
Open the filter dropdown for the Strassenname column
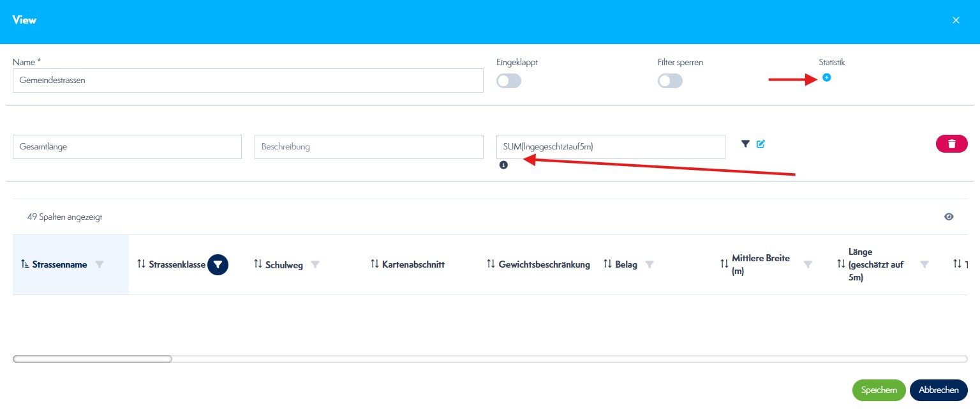[x=99, y=264]
